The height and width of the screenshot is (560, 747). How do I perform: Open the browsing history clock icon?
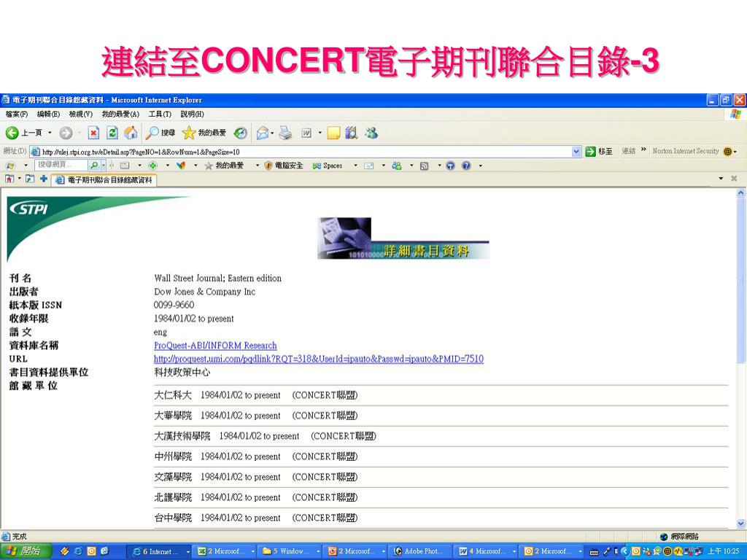click(x=241, y=133)
